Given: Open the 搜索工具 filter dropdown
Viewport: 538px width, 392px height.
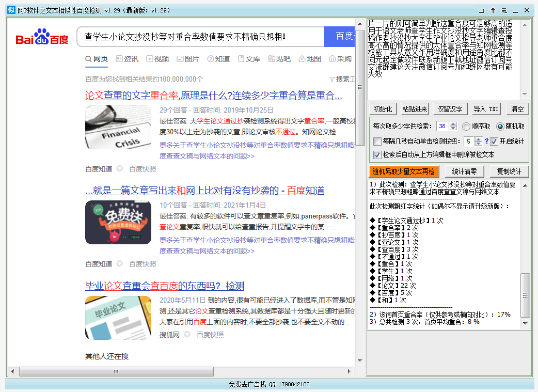Looking at the screenshot, I should click(x=342, y=80).
